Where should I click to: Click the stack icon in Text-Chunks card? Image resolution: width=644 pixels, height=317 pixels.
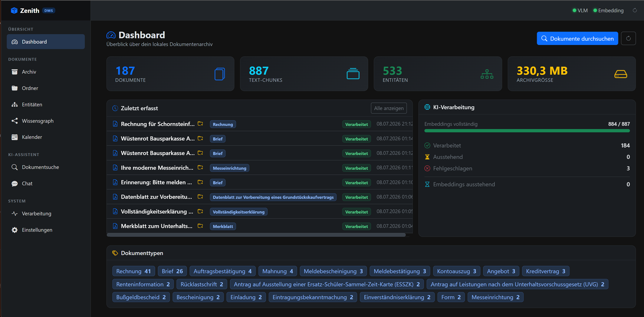(x=353, y=74)
